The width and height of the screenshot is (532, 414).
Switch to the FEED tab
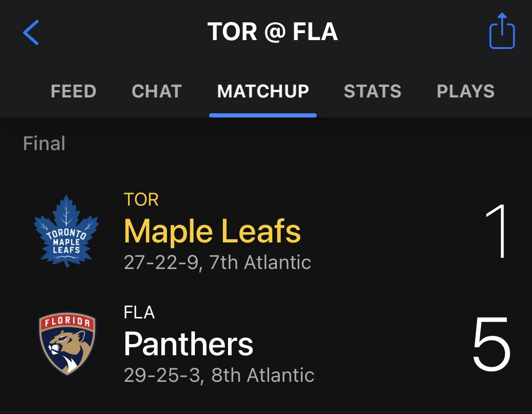(x=73, y=91)
